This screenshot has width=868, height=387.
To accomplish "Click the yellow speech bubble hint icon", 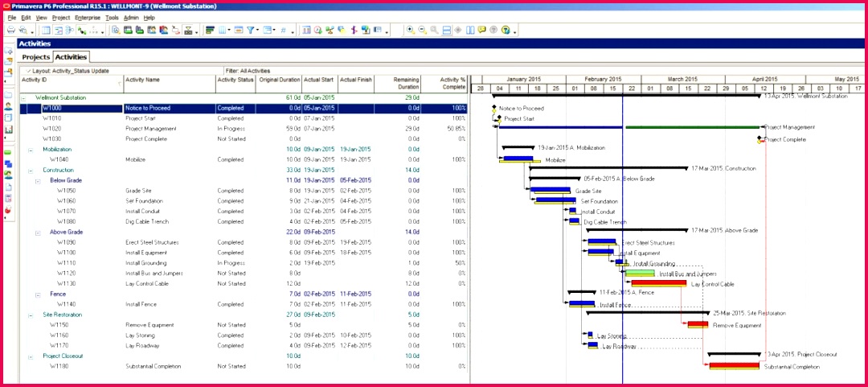I will pos(481,30).
